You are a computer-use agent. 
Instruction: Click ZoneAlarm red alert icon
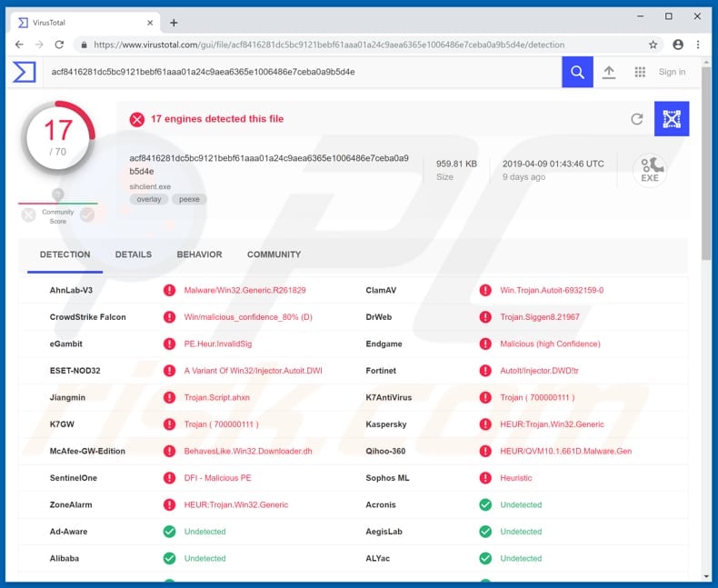[169, 504]
